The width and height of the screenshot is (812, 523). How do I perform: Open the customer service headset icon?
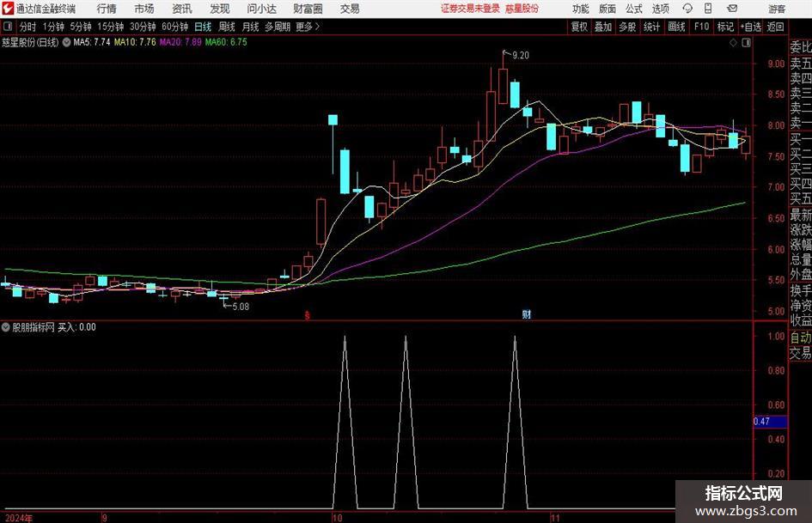(x=687, y=9)
